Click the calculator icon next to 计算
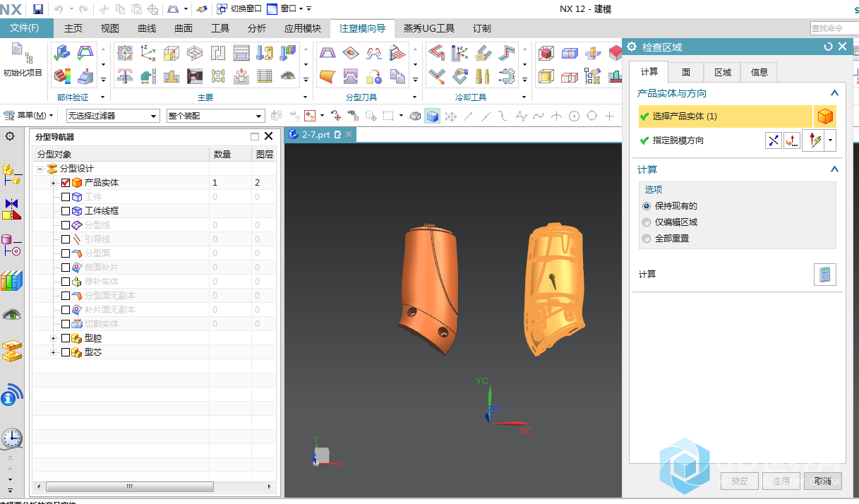This screenshot has height=504, width=859. [x=824, y=274]
